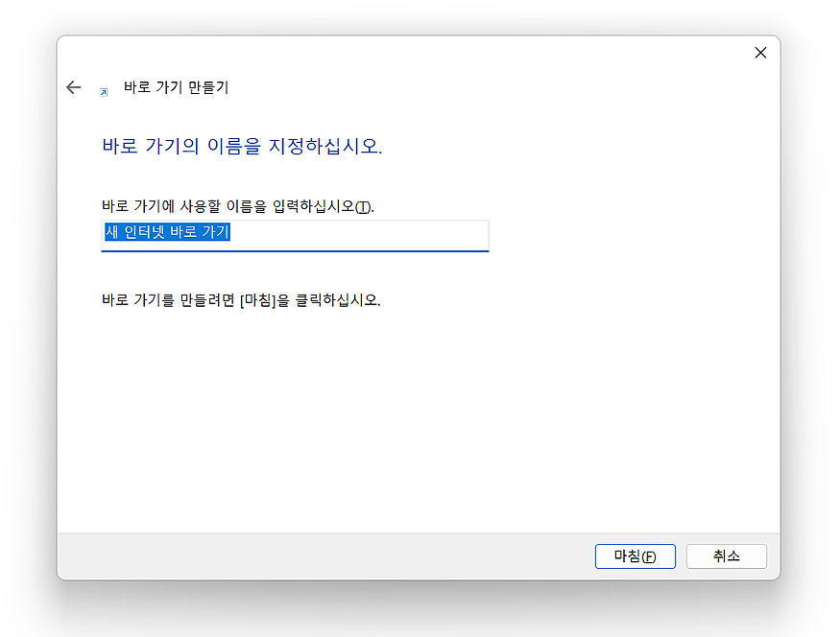Click the heading 바로 가기의 이름을 지정하십시오.

[242, 146]
